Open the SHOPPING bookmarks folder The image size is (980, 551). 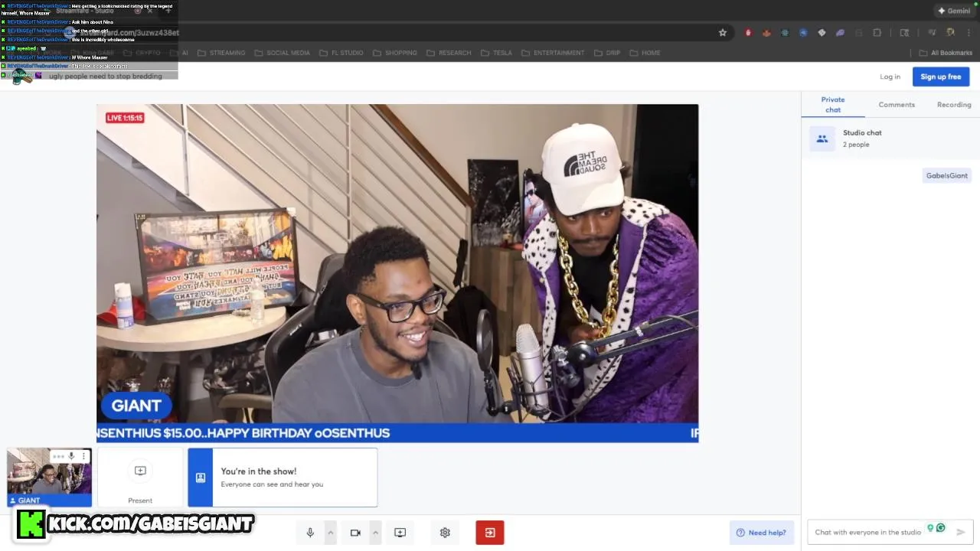(394, 53)
